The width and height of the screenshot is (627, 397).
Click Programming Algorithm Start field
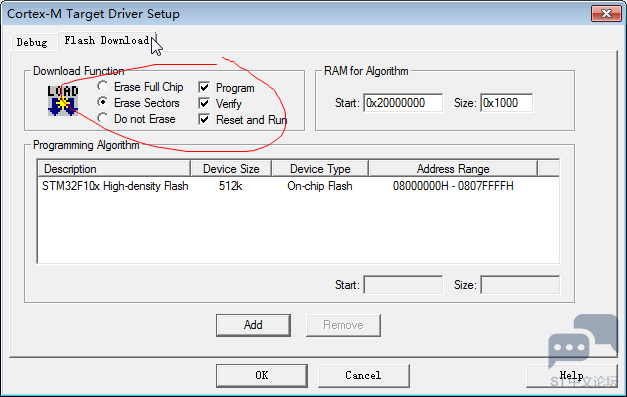[403, 285]
